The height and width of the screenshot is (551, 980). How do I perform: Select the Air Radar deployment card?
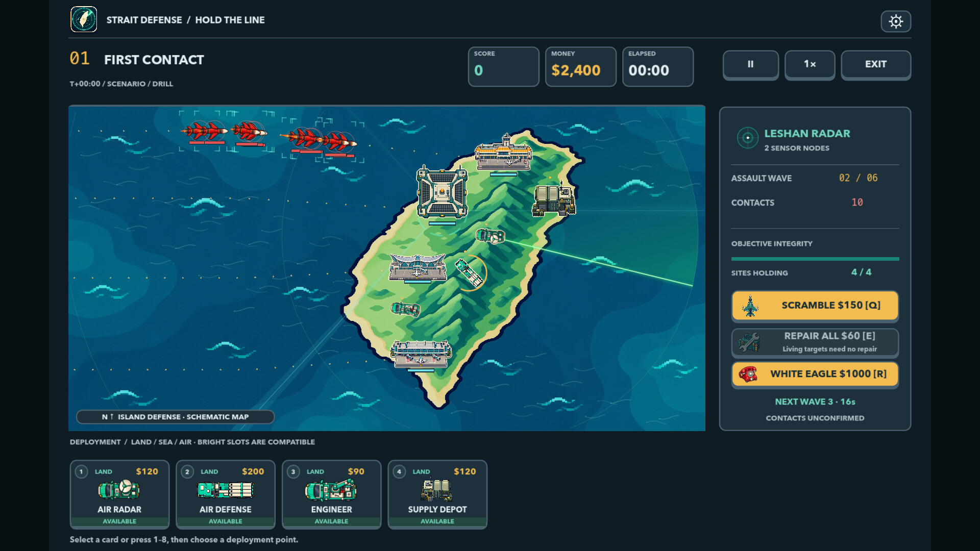point(119,494)
